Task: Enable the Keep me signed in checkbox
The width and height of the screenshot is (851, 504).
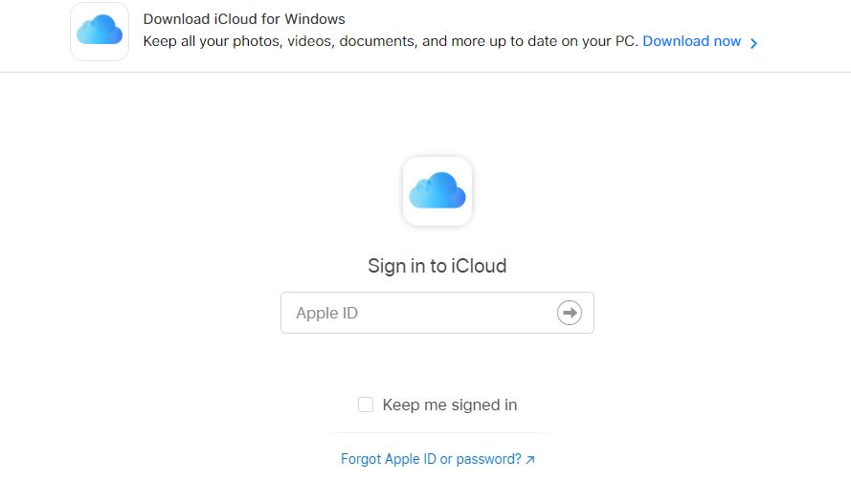Action: pos(366,405)
